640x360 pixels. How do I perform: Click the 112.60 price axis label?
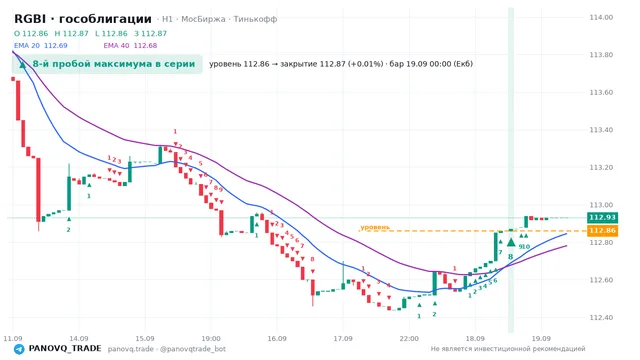[x=601, y=280]
